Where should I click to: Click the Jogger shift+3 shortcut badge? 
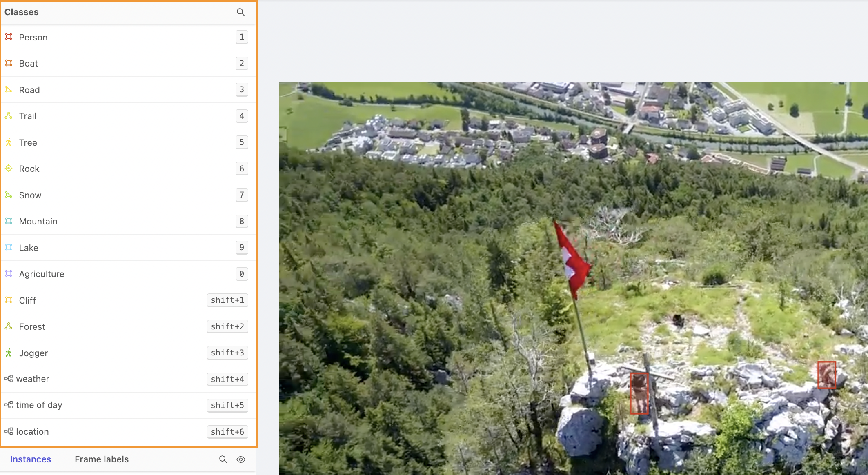point(227,353)
